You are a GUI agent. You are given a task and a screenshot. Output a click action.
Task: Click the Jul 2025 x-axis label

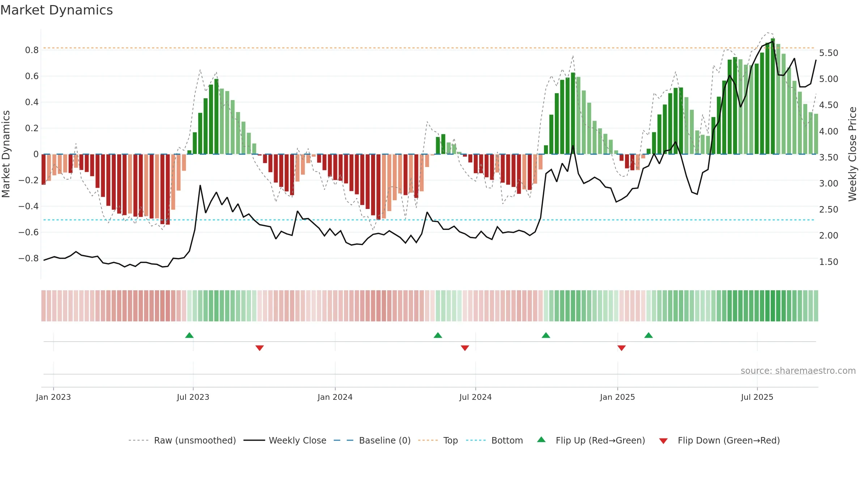pos(757,397)
